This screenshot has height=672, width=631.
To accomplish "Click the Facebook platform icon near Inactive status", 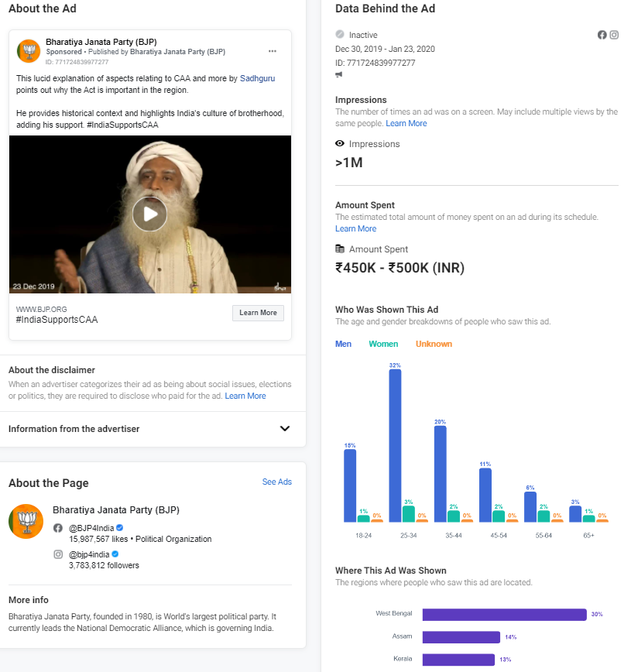I will (x=602, y=35).
